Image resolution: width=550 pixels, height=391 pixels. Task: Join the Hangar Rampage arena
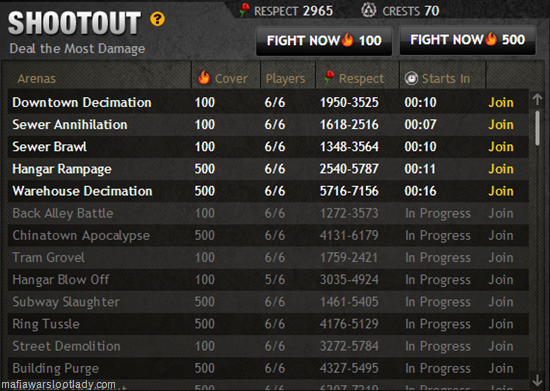[x=501, y=169]
